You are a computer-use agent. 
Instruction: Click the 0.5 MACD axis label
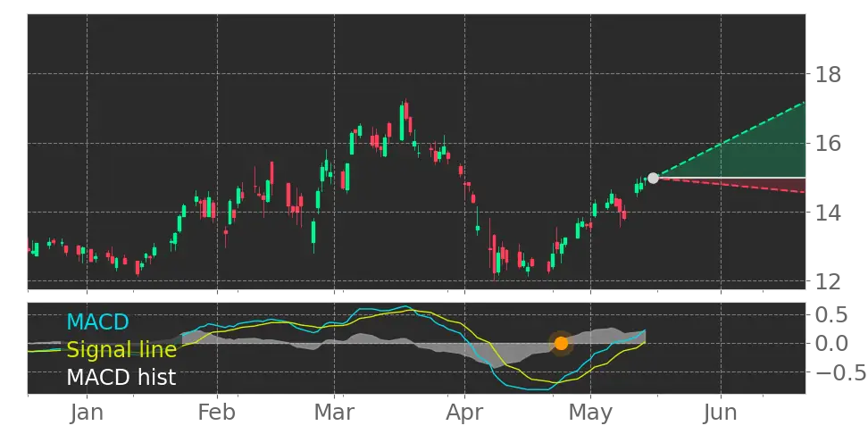830,315
